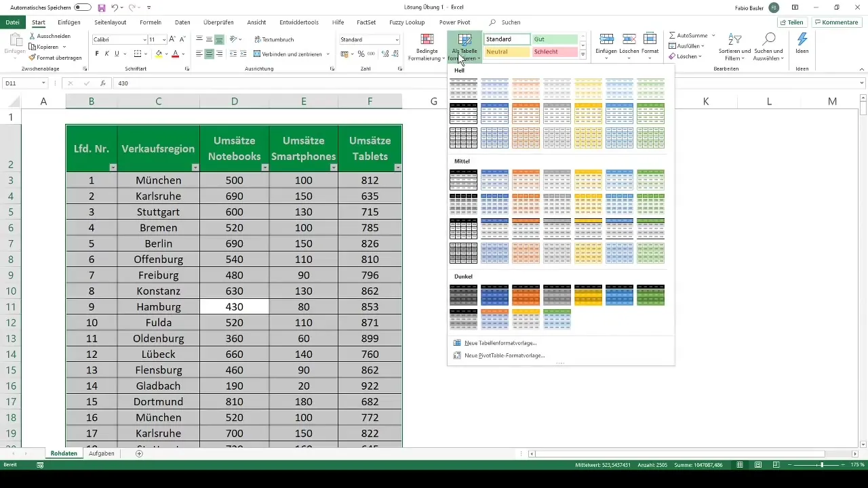Viewport: 868px width, 488px height.
Task: Expand Verbinden und zentrieren arrow
Action: click(328, 54)
